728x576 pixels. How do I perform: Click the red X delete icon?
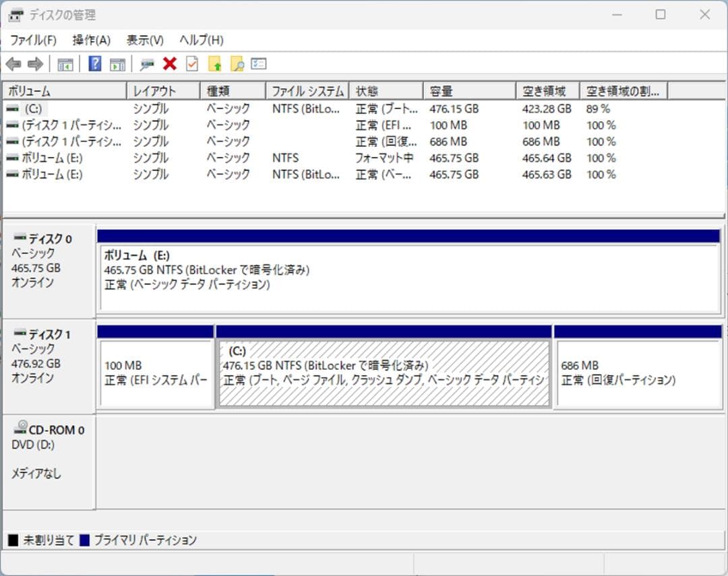tap(169, 63)
